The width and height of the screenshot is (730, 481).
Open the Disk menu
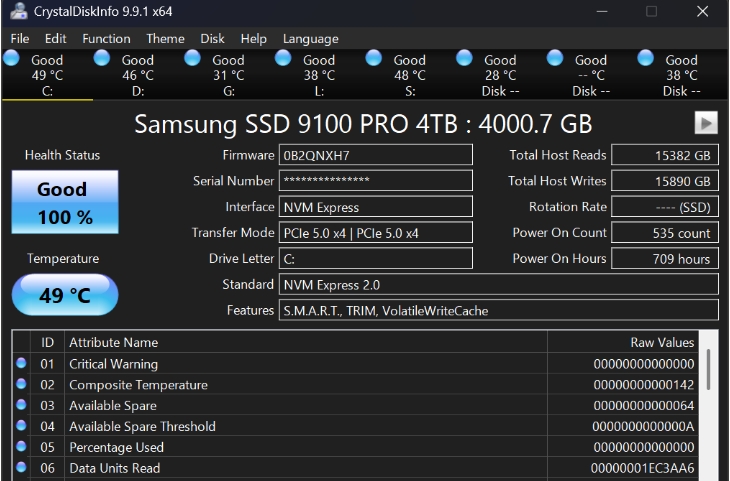pyautogui.click(x=212, y=39)
